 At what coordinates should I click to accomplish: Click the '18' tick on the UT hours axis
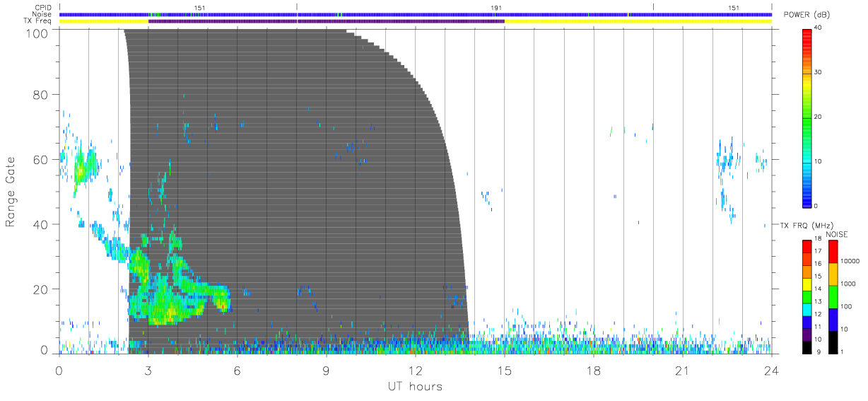pyautogui.click(x=593, y=370)
